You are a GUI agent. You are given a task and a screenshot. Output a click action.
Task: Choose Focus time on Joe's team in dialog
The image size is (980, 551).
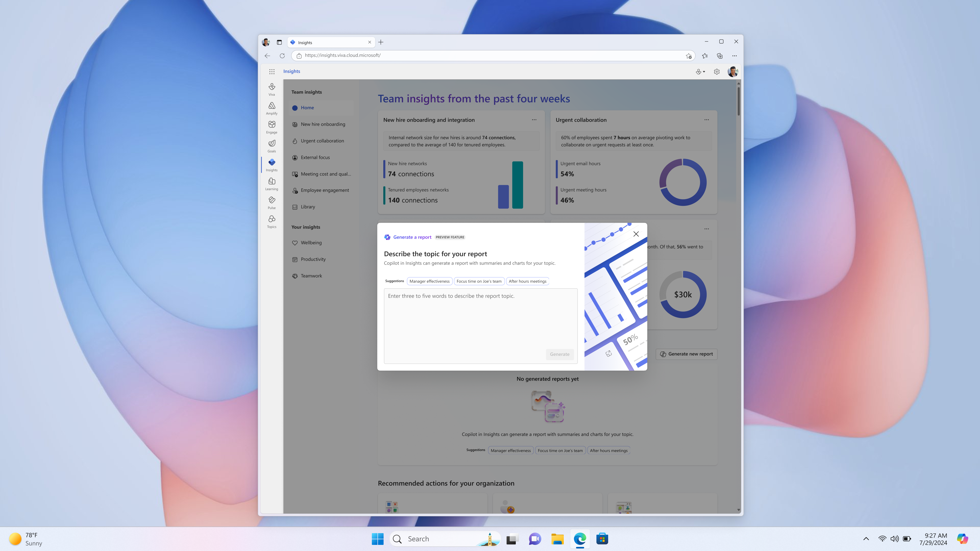click(479, 281)
